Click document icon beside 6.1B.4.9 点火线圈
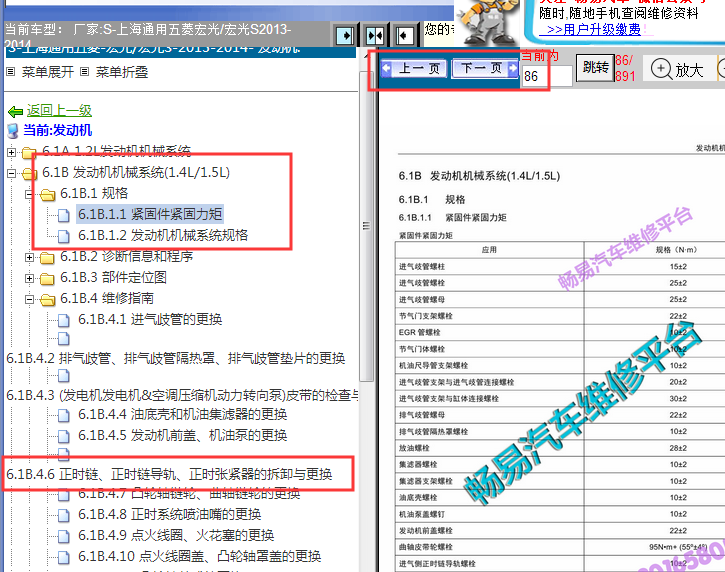725x572 pixels. [x=64, y=536]
